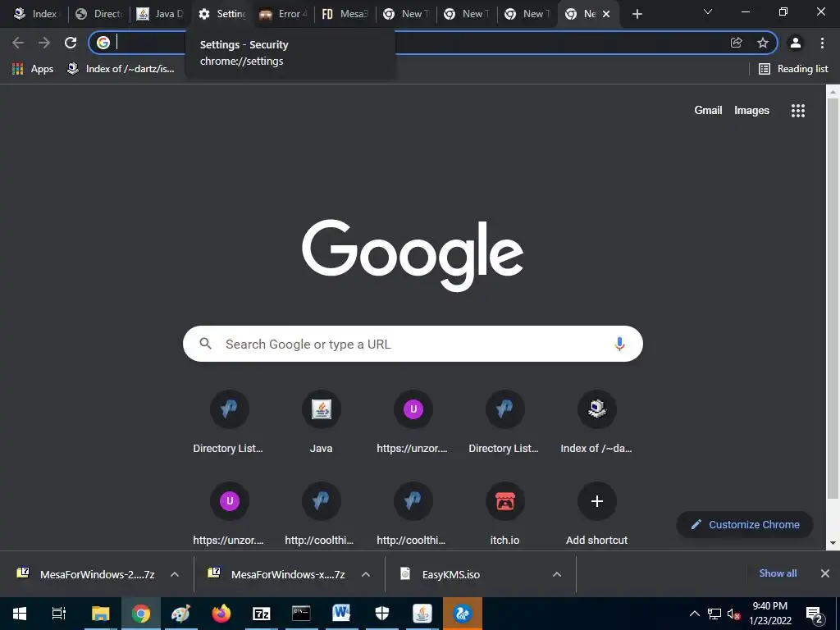
Task: Launch File Explorer from the taskbar
Action: point(100,614)
